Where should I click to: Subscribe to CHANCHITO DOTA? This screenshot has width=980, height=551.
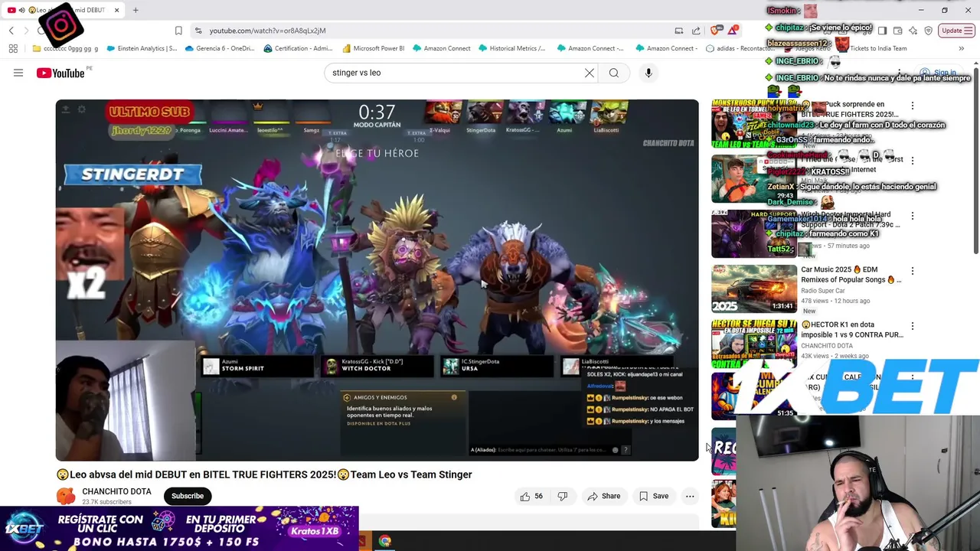coord(188,496)
